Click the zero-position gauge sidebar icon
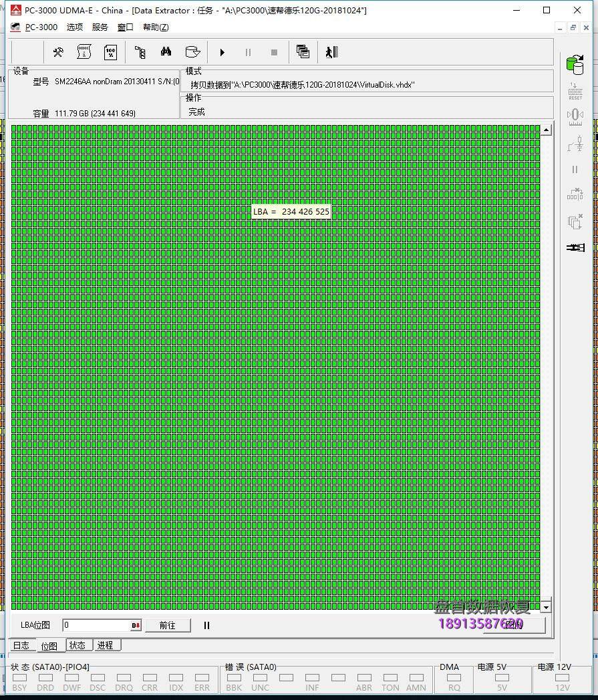Screen dimensions: 598x700 click(x=575, y=117)
